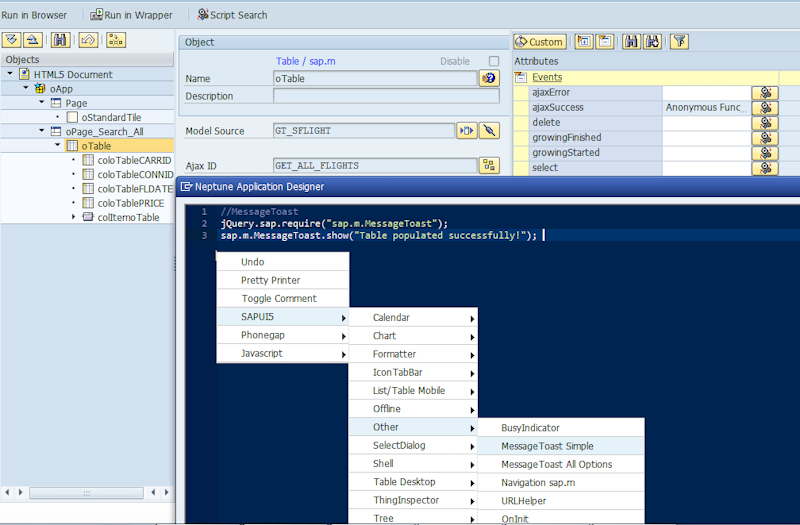
Task: Select URLHelper menu entry
Action: pos(561,502)
